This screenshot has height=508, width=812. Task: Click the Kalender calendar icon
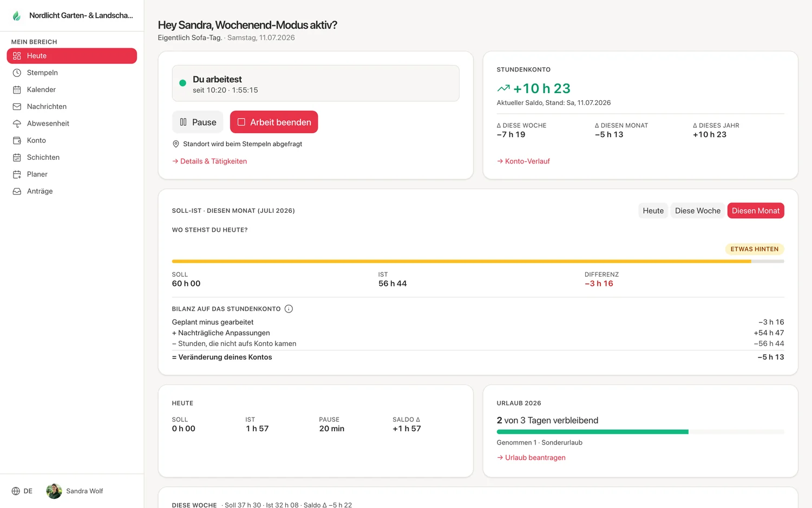point(17,90)
